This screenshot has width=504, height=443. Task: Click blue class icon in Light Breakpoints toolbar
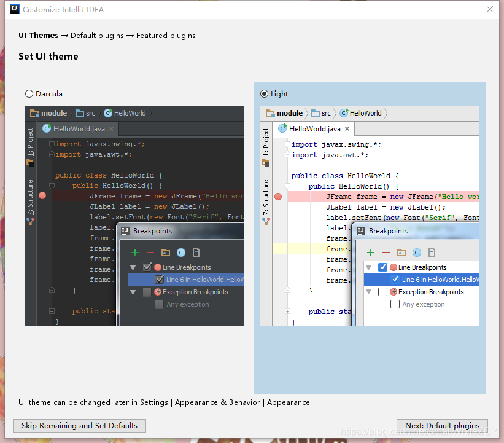click(417, 253)
